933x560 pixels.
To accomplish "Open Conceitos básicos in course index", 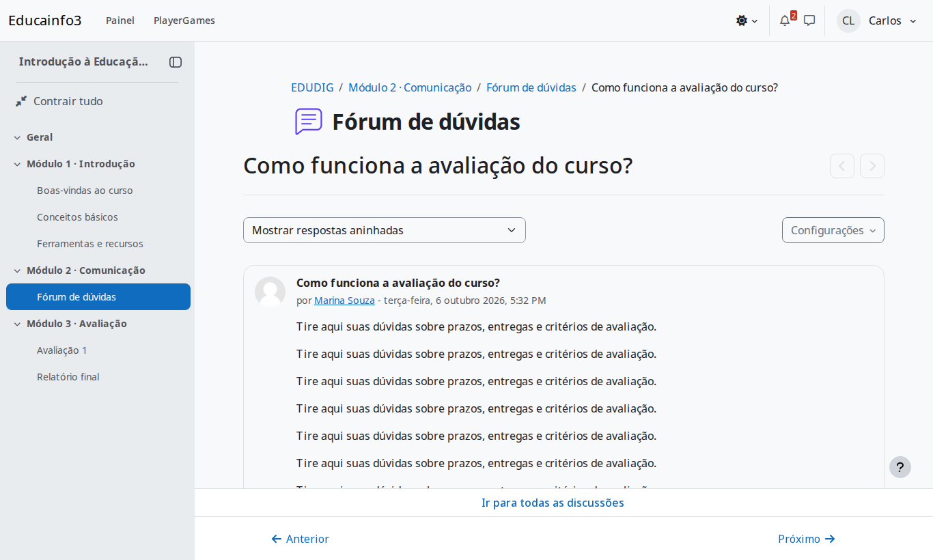I will tap(77, 217).
